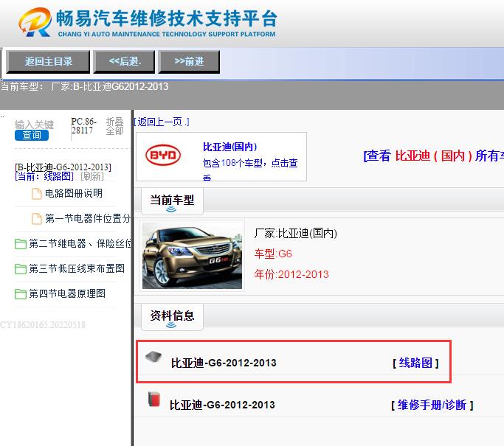Click 包含108个车型，点击查看 link
The width and height of the screenshot is (504, 446).
click(250, 169)
